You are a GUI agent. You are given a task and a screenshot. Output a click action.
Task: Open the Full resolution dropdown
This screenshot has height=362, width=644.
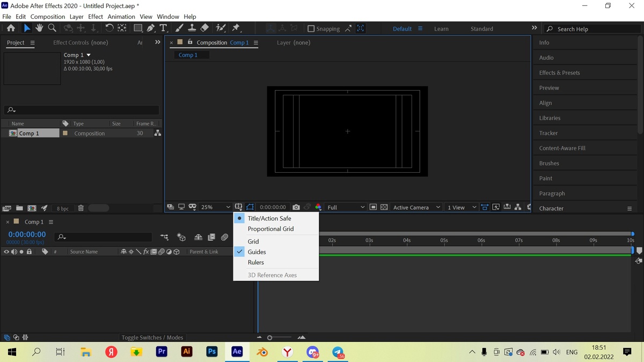click(x=346, y=207)
